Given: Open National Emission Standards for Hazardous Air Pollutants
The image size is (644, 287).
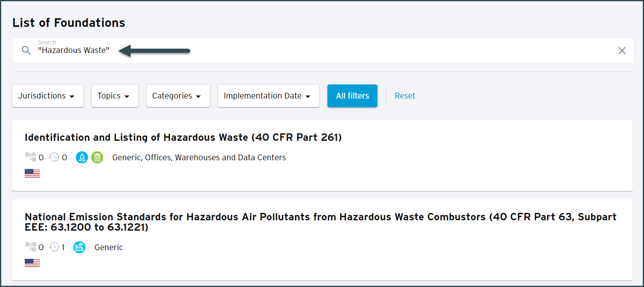Looking at the screenshot, I should pyautogui.click(x=321, y=222).
